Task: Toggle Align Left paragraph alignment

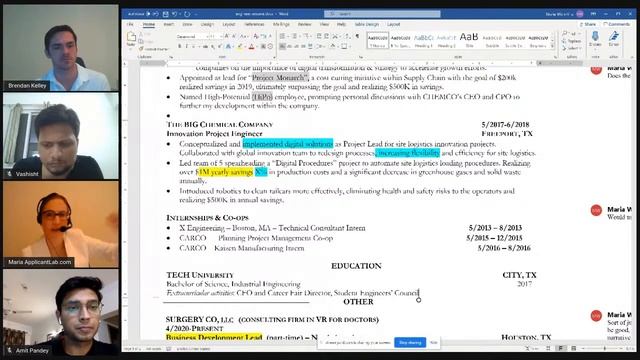Action: 282,47
